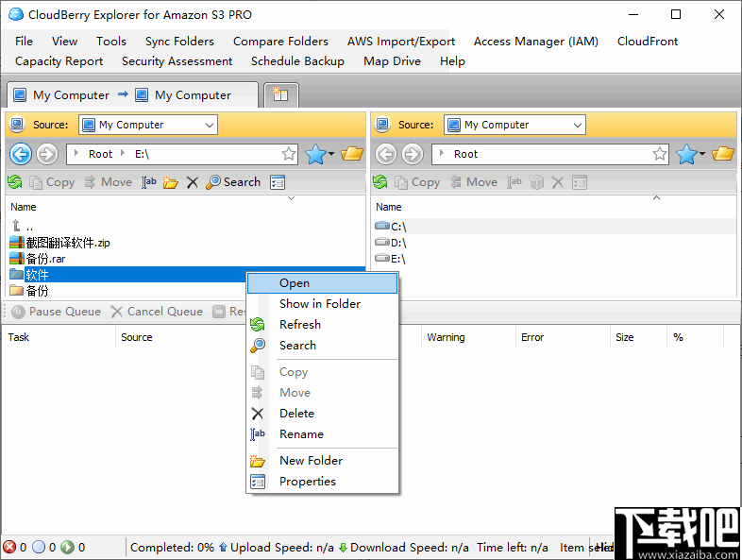Click right pane Copy button
The height and width of the screenshot is (560, 742).
click(x=417, y=182)
